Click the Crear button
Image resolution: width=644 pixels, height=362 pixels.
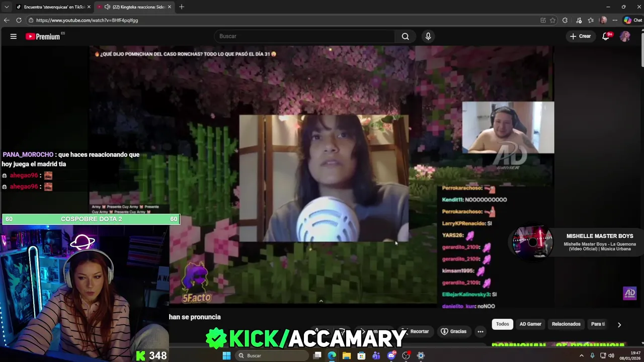[580, 36]
